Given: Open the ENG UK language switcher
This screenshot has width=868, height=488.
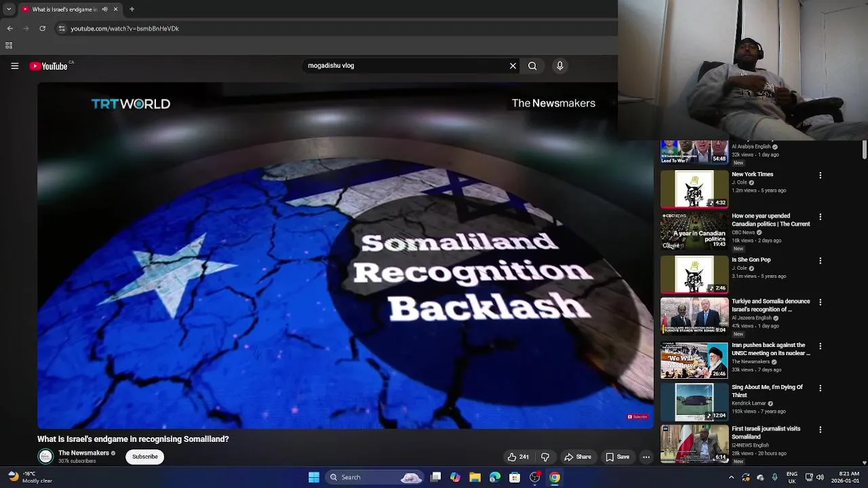Looking at the screenshot, I should pos(792,477).
